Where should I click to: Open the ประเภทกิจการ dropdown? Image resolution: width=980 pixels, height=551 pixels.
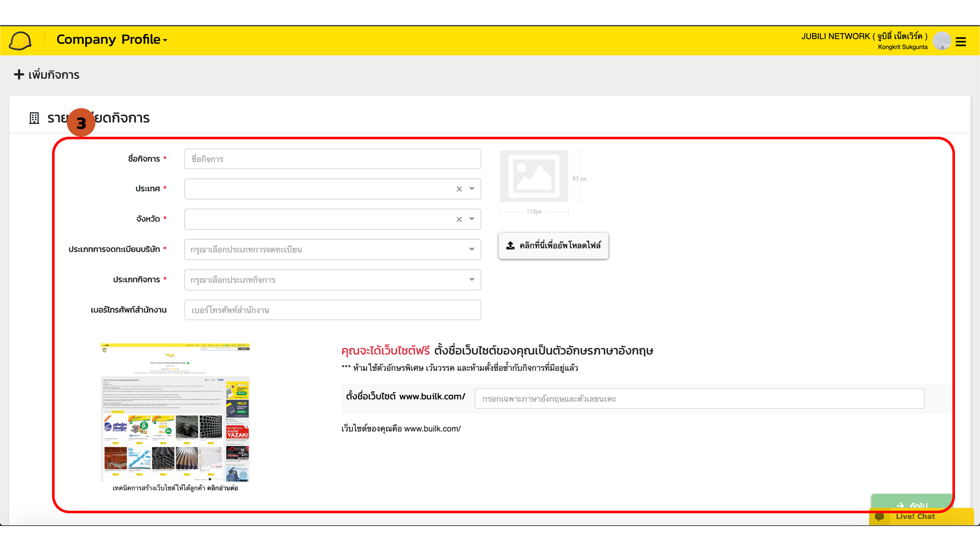332,280
